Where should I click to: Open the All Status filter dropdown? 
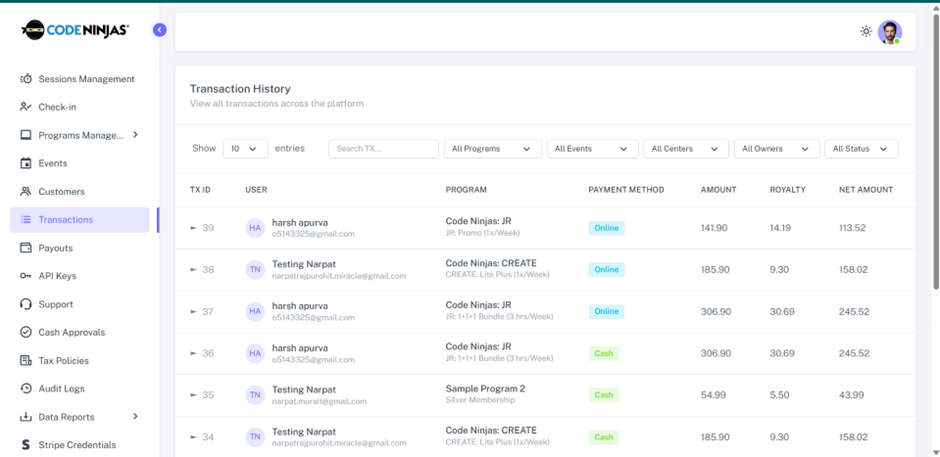[861, 149]
